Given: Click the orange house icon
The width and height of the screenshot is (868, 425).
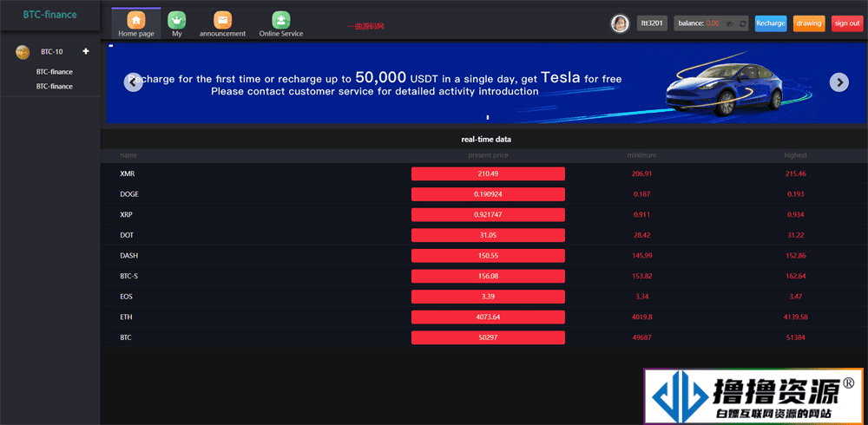Looking at the screenshot, I should tap(136, 20).
